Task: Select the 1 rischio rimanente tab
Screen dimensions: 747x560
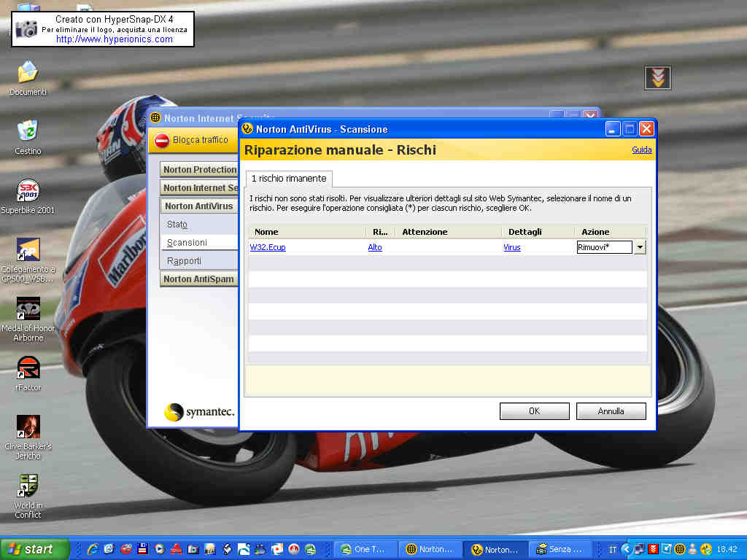Action: coord(289,179)
